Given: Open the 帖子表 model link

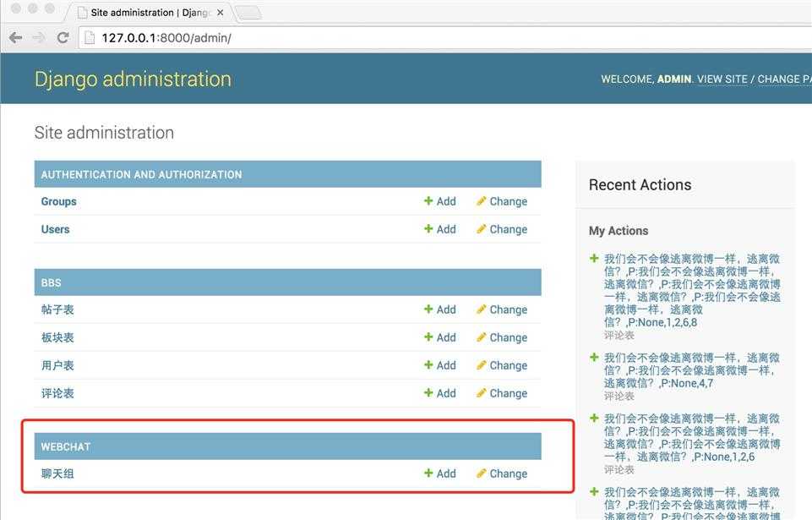Looking at the screenshot, I should click(57, 309).
